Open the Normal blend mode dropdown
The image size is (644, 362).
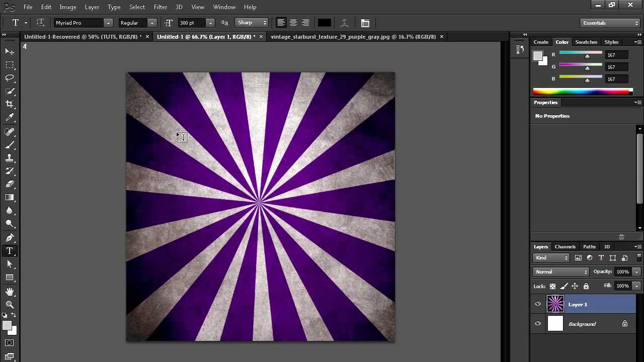[560, 271]
